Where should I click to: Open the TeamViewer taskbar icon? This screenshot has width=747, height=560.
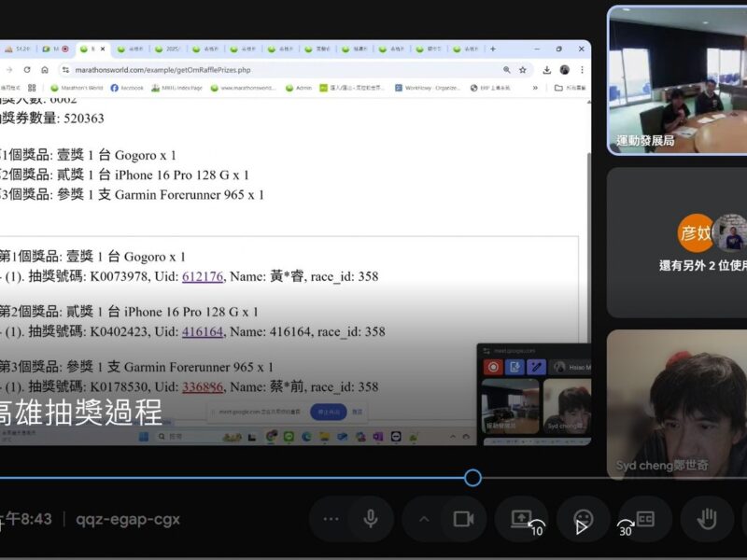click(x=396, y=437)
